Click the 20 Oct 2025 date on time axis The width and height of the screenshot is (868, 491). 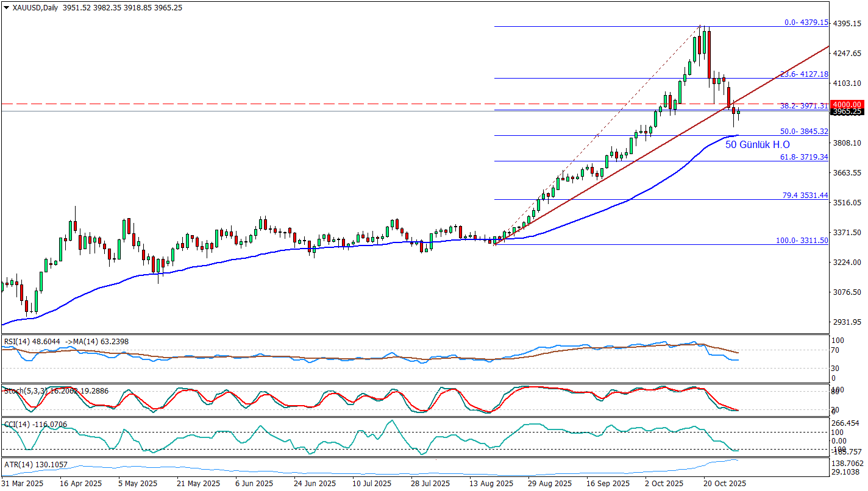tap(724, 484)
